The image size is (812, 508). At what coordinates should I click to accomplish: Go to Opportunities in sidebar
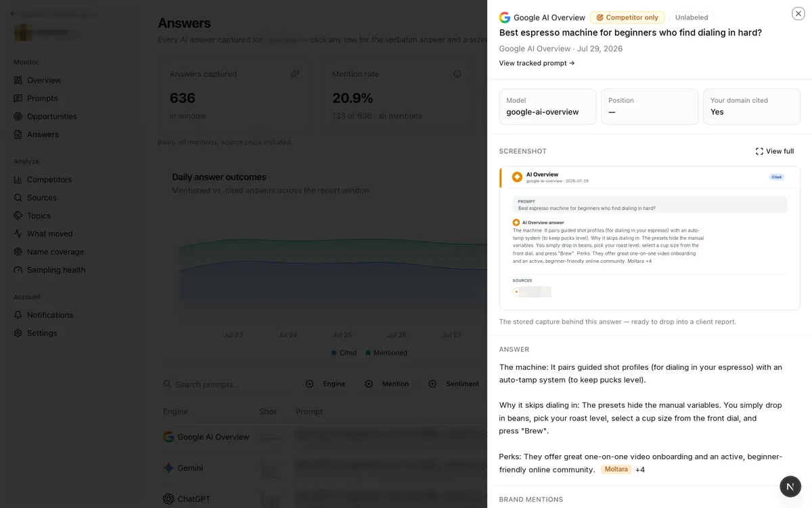point(51,117)
